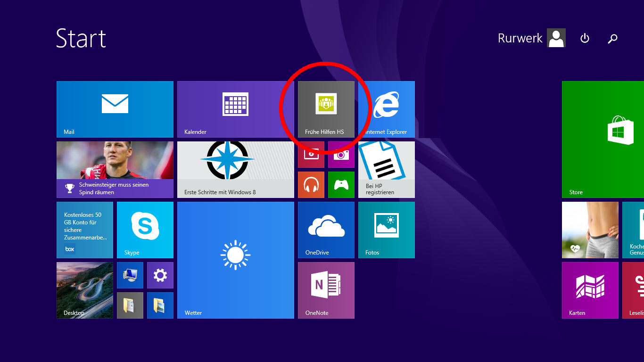Click the Start heading text
The image size is (644, 362).
pos(81,38)
